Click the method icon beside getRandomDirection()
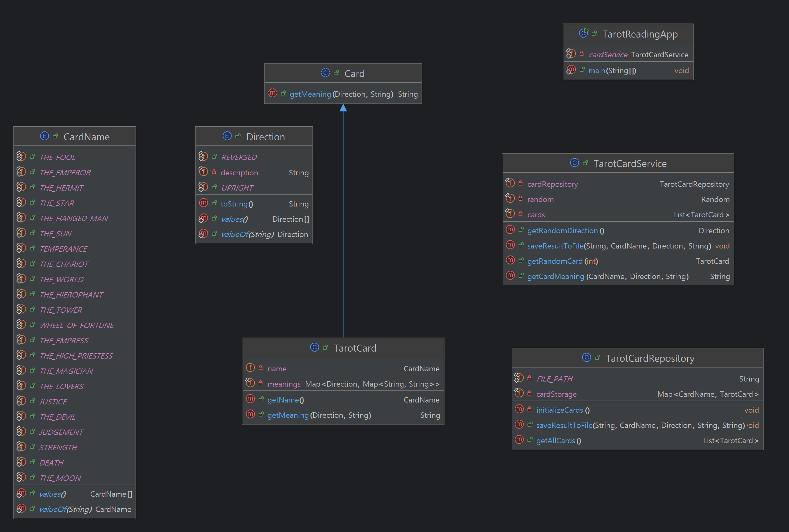The height and width of the screenshot is (532, 789). (x=510, y=230)
